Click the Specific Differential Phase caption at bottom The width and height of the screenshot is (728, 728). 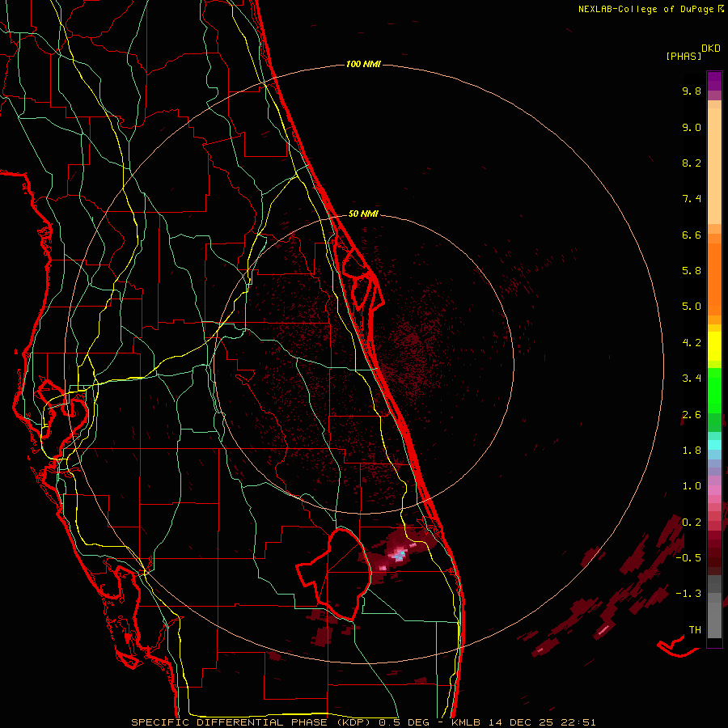click(x=363, y=722)
